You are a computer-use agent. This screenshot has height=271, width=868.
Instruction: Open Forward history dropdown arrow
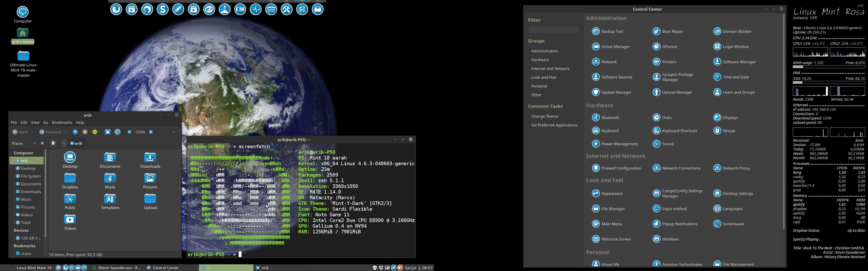(66, 132)
